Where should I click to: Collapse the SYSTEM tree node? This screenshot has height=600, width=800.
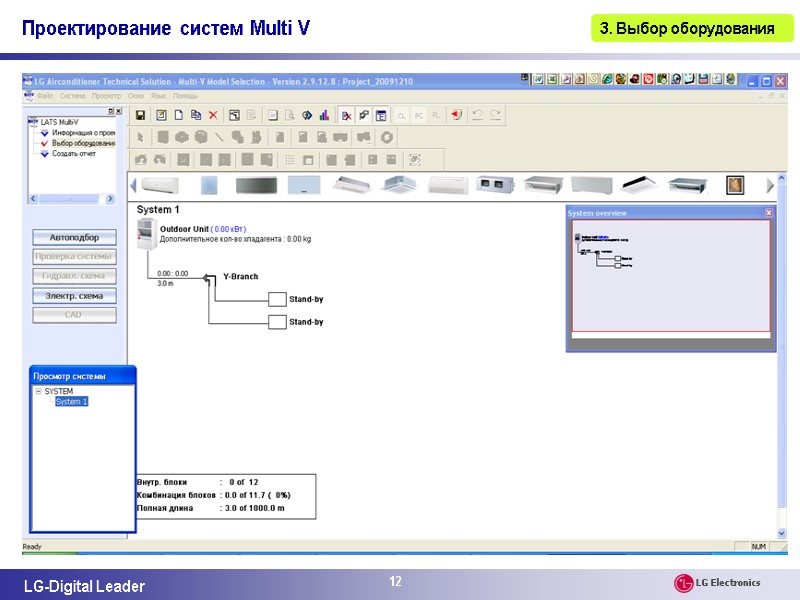tap(38, 391)
